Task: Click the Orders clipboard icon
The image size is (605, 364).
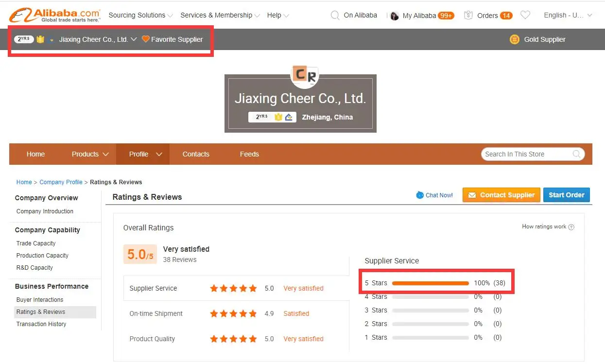Action: [468, 15]
